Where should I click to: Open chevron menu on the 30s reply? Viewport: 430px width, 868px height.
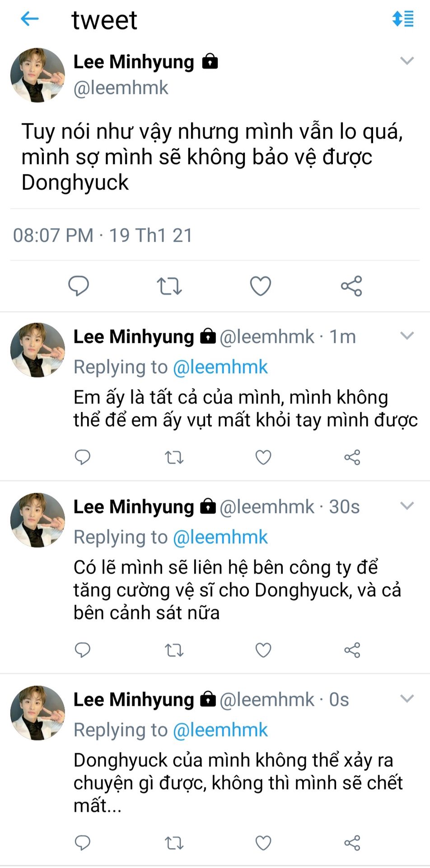(x=407, y=506)
